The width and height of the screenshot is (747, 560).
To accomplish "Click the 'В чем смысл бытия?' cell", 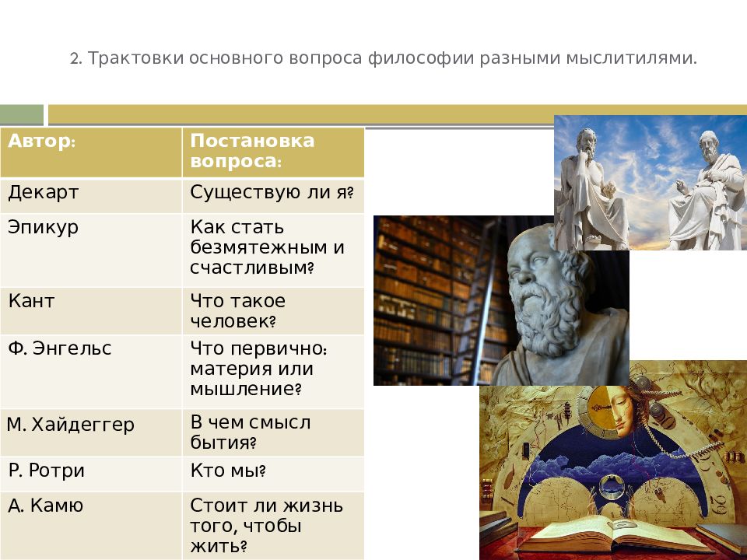I will [x=272, y=432].
